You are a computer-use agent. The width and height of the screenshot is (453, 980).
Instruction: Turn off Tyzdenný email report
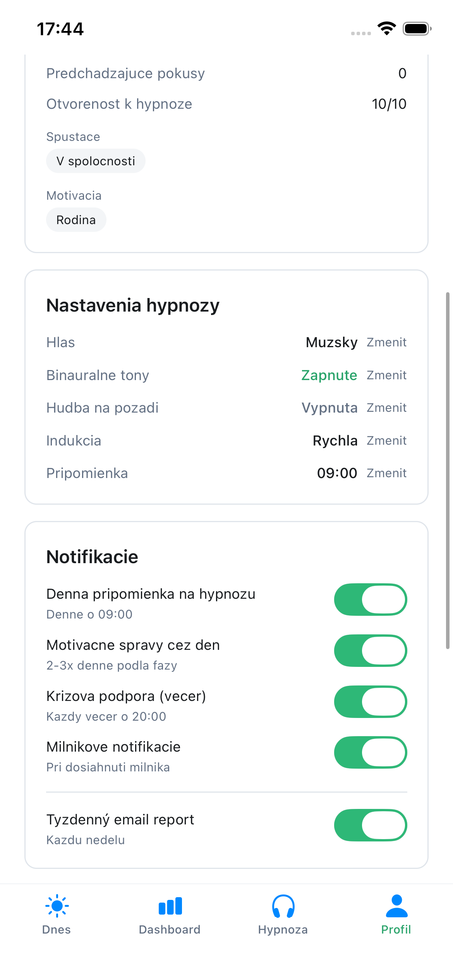pos(370,825)
